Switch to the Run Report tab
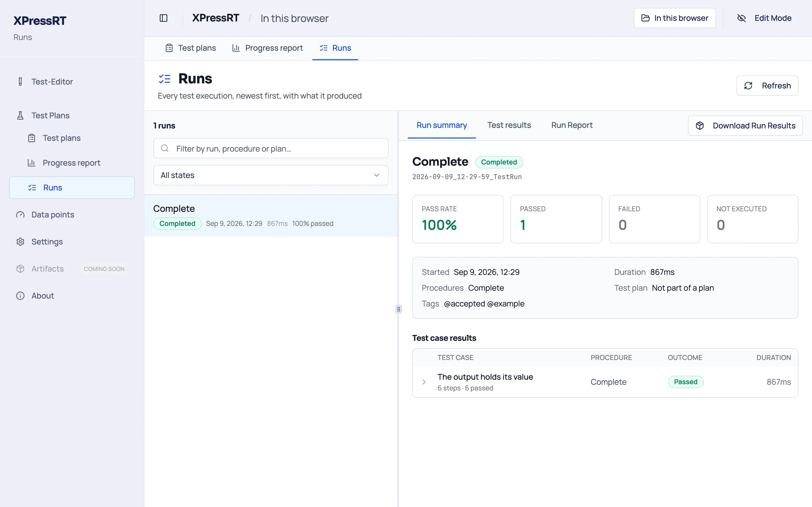This screenshot has height=507, width=812. click(572, 125)
